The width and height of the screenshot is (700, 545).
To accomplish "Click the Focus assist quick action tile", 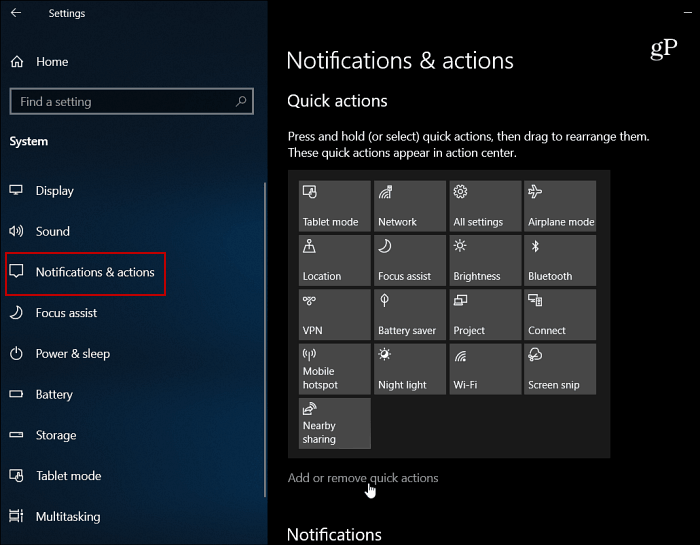I will click(410, 261).
